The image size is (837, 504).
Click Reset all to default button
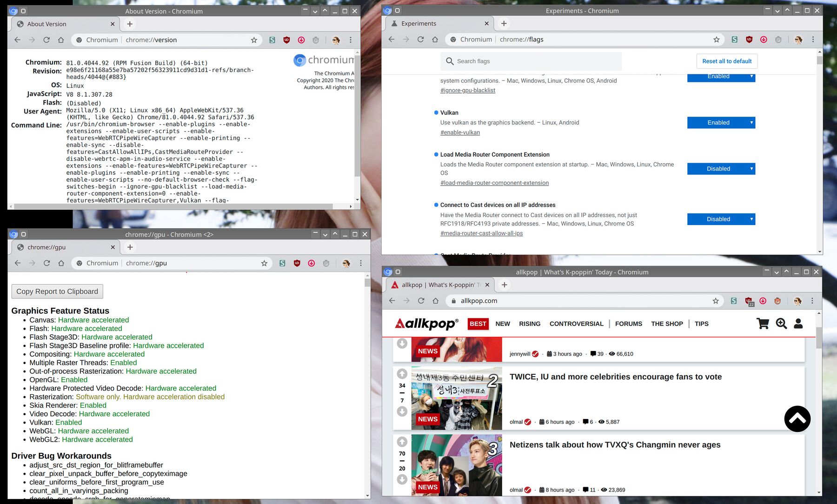pos(727,61)
